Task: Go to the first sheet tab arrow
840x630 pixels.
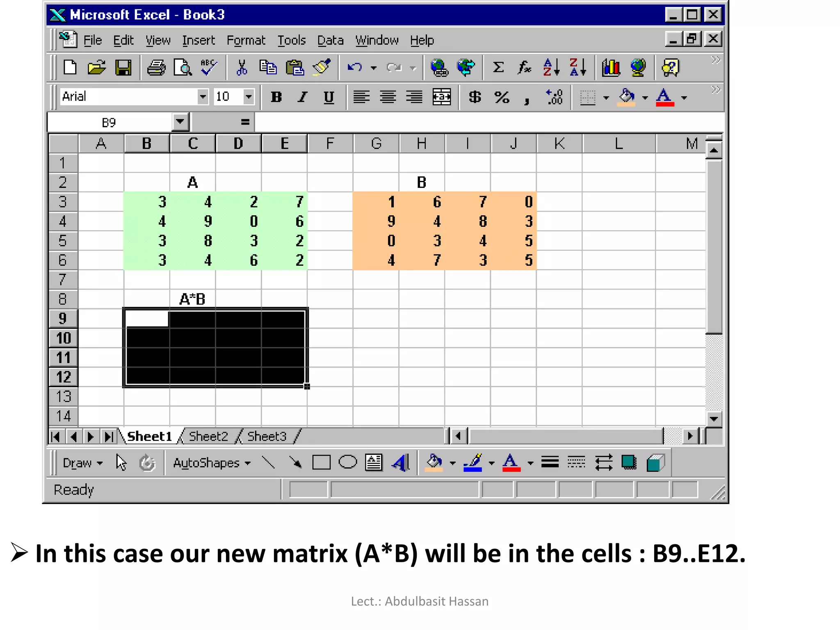Action: (x=56, y=436)
